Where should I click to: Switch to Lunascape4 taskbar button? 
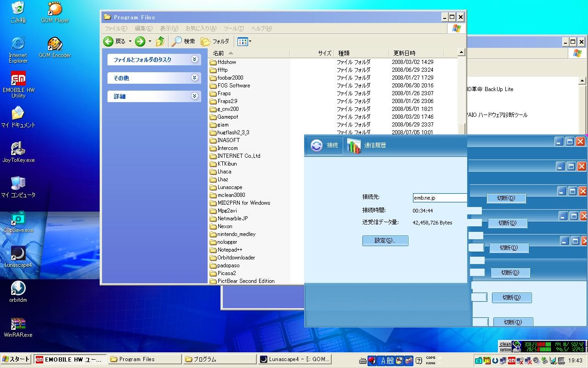pyautogui.click(x=294, y=359)
